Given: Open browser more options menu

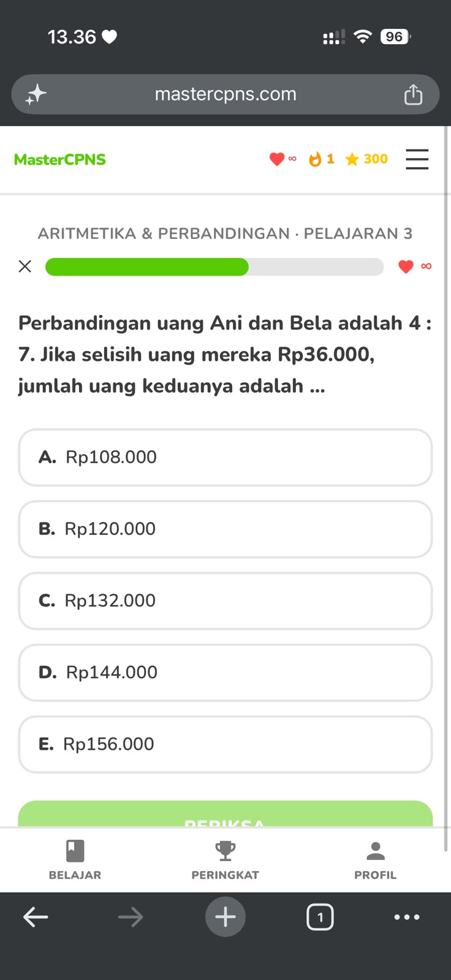Looking at the screenshot, I should (x=407, y=917).
